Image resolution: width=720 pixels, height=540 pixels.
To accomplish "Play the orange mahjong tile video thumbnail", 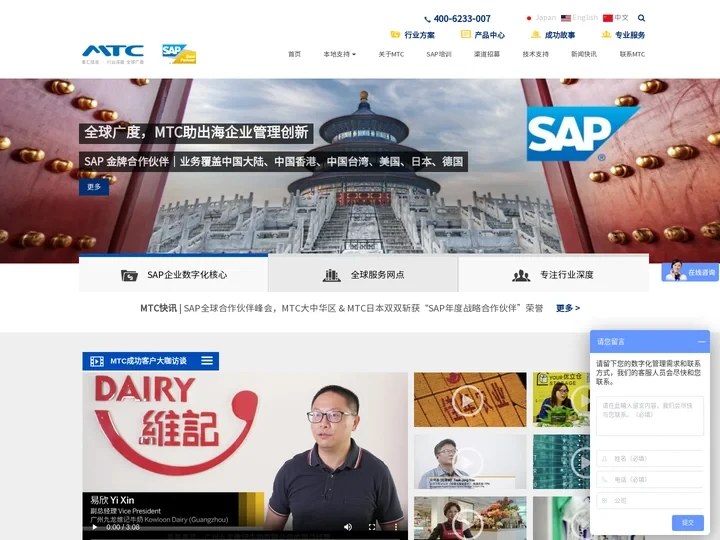I will [x=470, y=399].
